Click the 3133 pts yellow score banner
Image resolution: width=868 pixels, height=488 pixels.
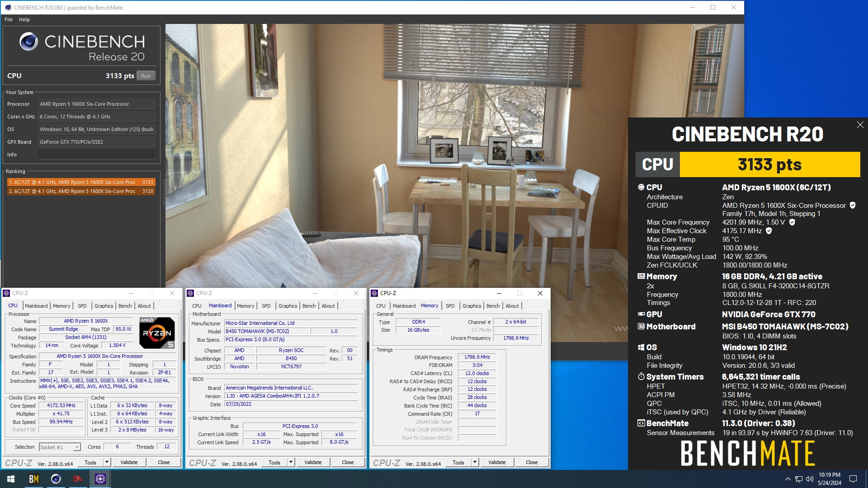click(x=769, y=164)
